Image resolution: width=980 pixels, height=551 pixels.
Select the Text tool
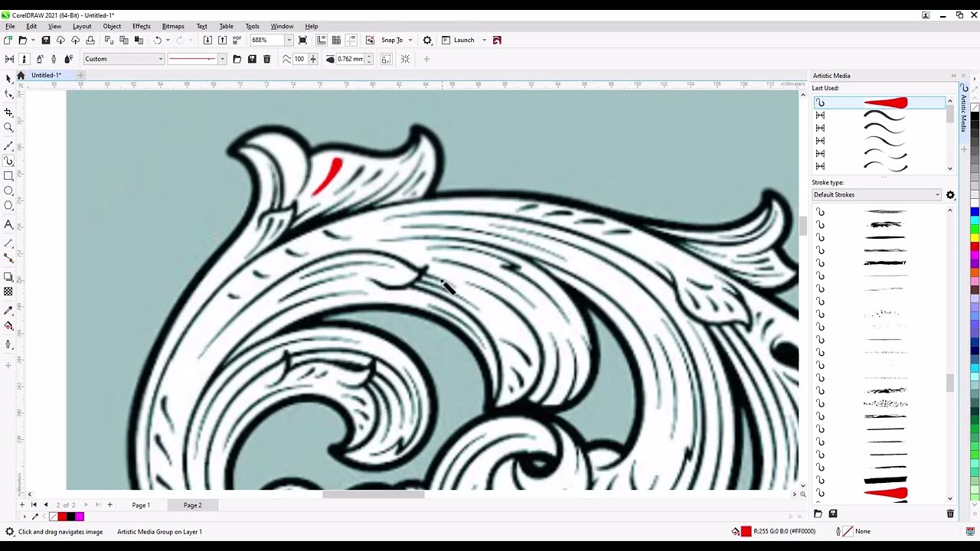(x=8, y=224)
